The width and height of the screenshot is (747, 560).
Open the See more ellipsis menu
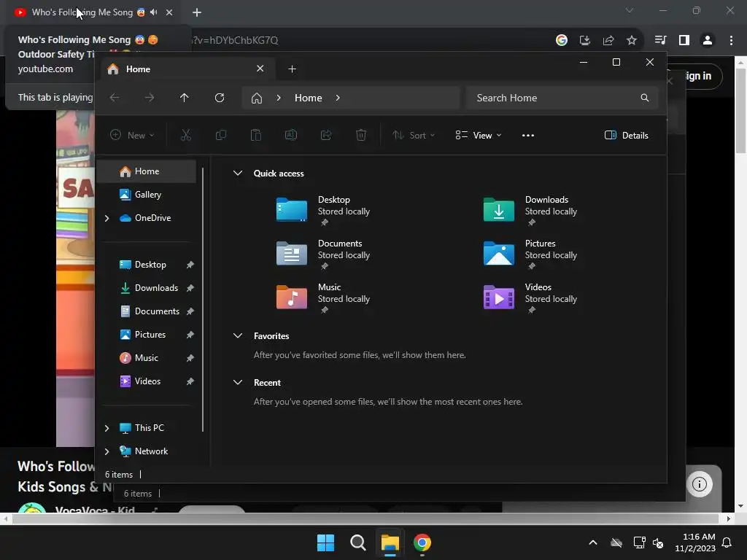(x=528, y=135)
